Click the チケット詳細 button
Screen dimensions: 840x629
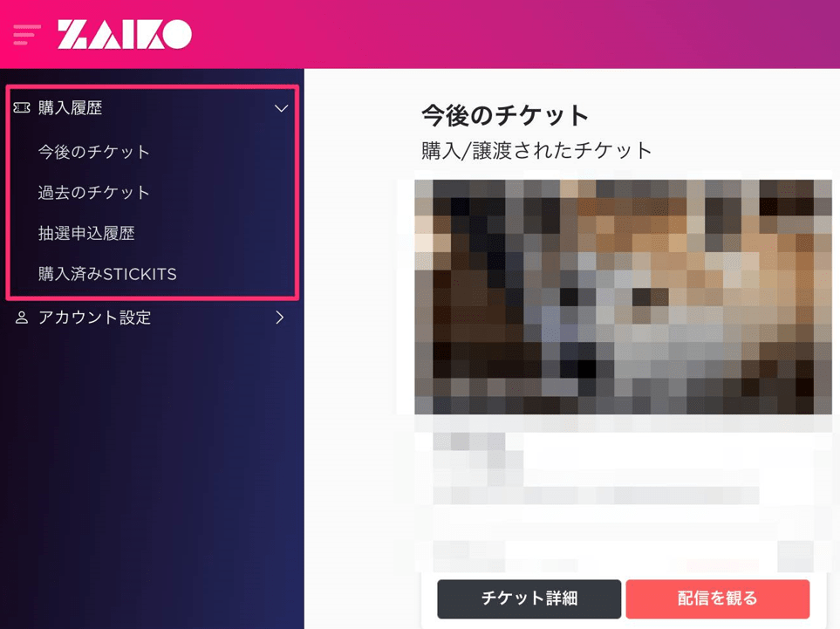[x=529, y=598]
